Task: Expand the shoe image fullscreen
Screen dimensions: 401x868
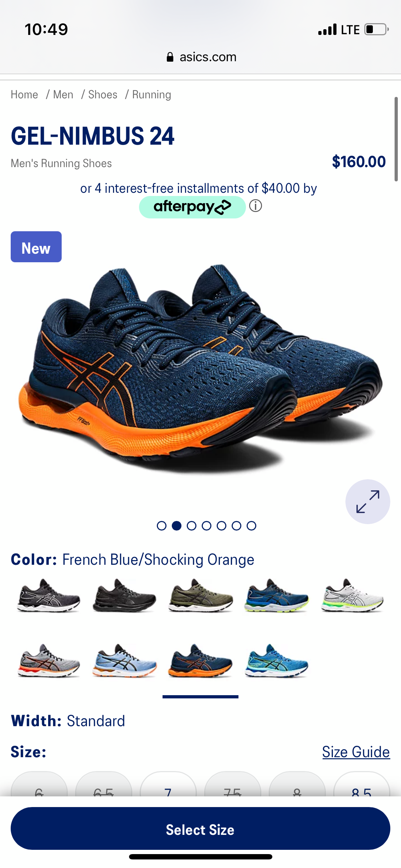Action: (x=367, y=502)
